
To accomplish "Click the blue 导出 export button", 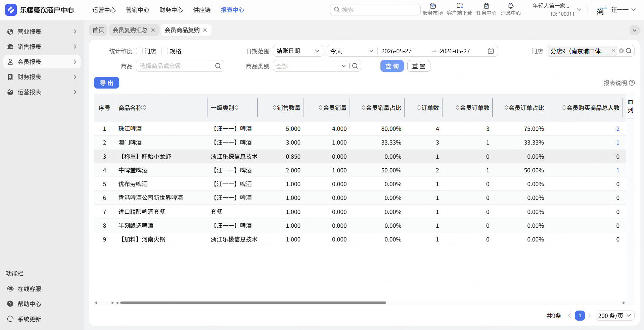I will [x=106, y=83].
